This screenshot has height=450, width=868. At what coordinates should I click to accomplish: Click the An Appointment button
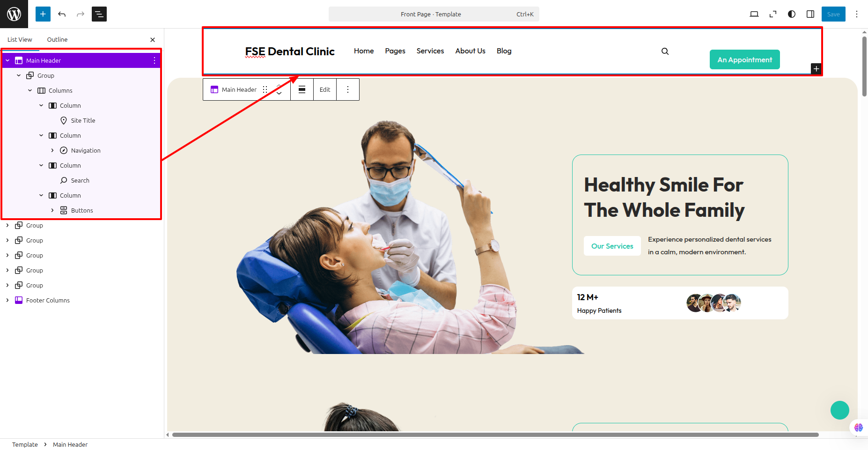tap(745, 59)
